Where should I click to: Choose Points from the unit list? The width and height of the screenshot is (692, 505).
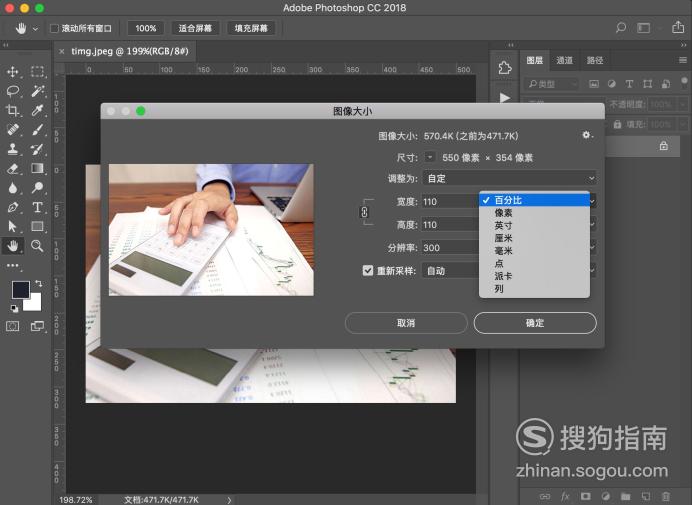tap(534, 264)
